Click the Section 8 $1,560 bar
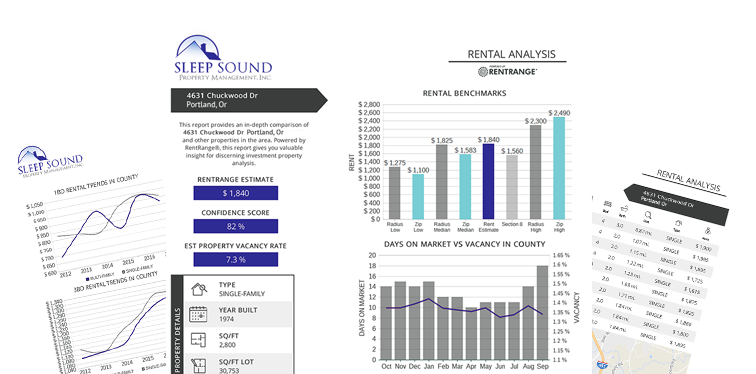 click(512, 187)
